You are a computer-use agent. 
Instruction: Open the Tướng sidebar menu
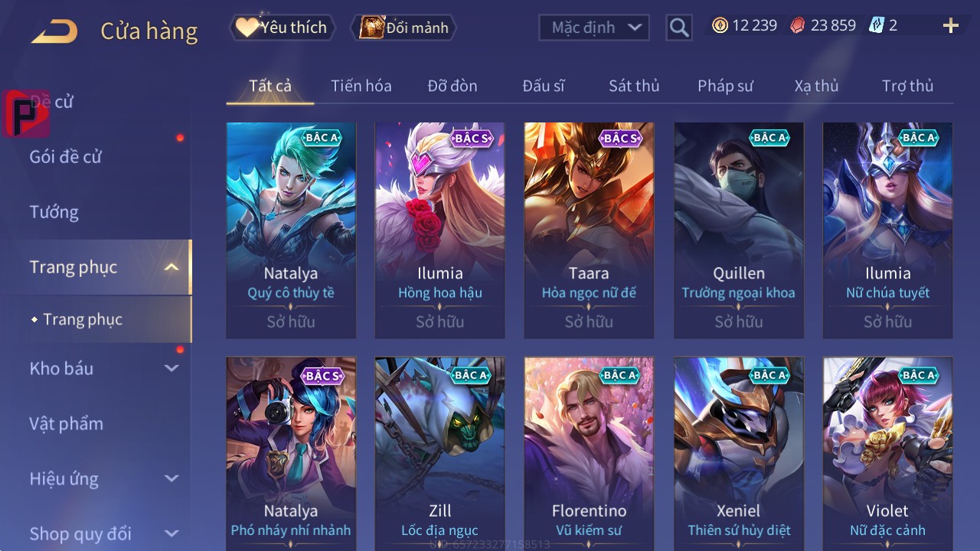point(54,212)
